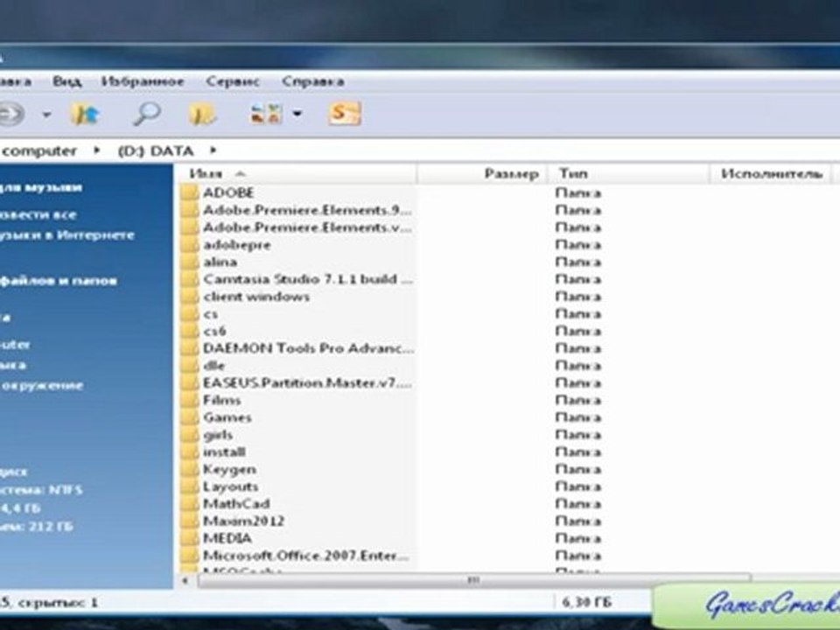
Task: Click файлов и папок sidebar header
Action: pos(59,281)
